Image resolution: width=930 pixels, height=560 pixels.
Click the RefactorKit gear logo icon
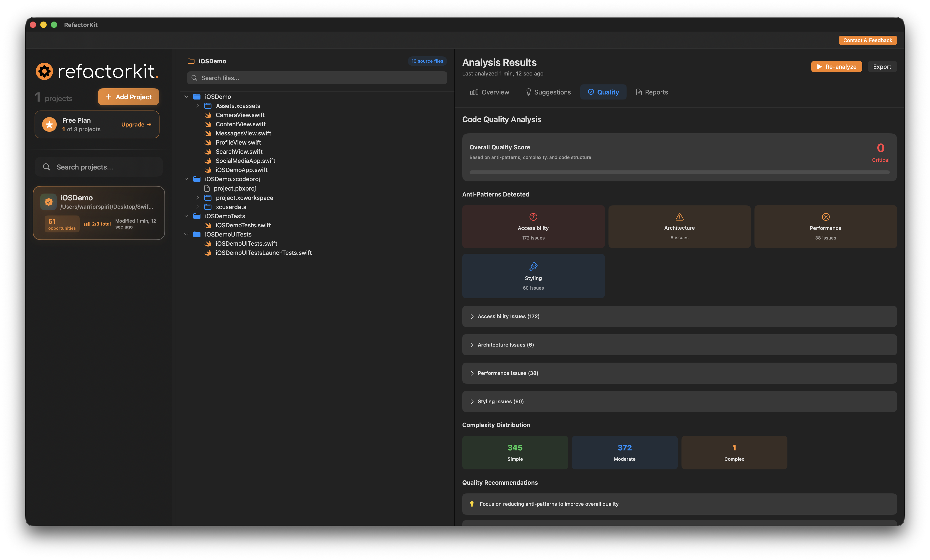point(45,71)
